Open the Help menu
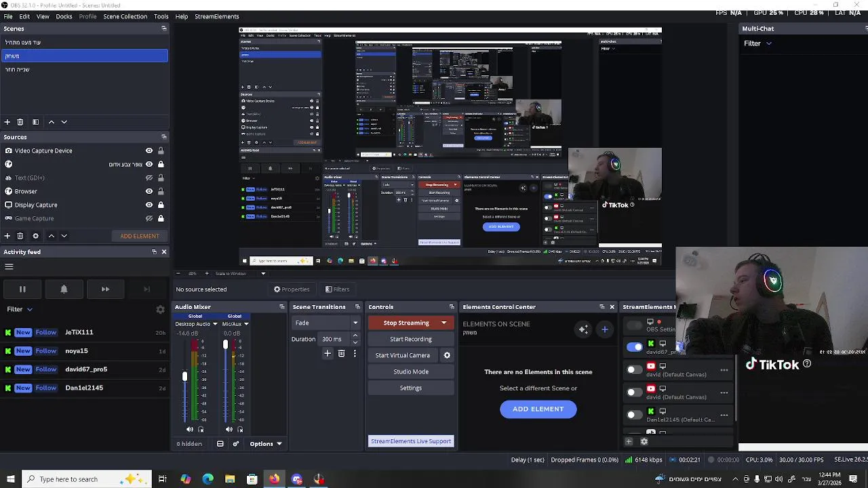 pyautogui.click(x=182, y=16)
